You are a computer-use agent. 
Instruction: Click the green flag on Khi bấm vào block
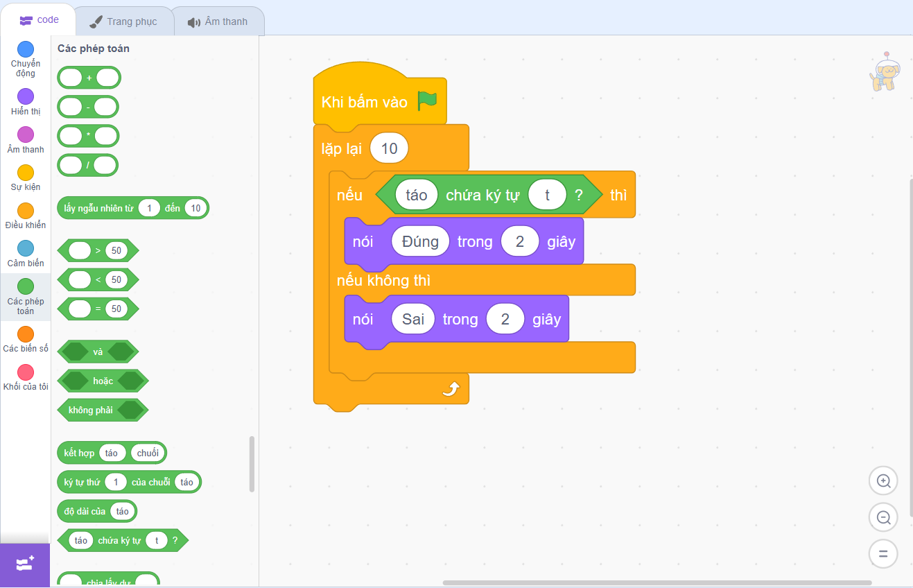pos(427,101)
